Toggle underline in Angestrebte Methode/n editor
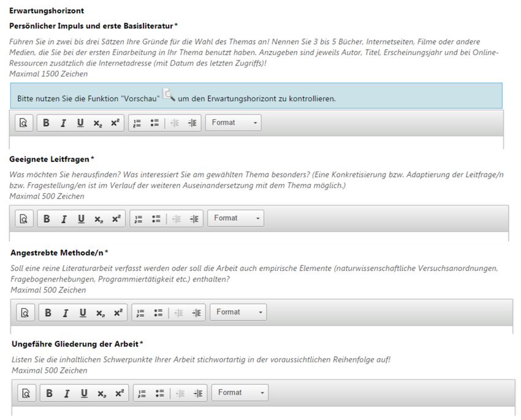 pyautogui.click(x=83, y=313)
